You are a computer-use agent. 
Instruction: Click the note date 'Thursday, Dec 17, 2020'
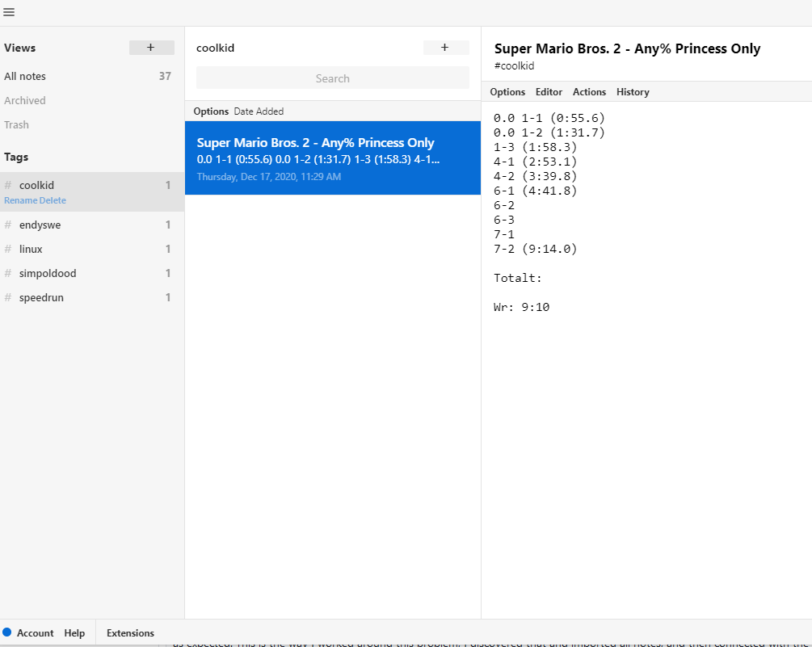click(x=269, y=177)
